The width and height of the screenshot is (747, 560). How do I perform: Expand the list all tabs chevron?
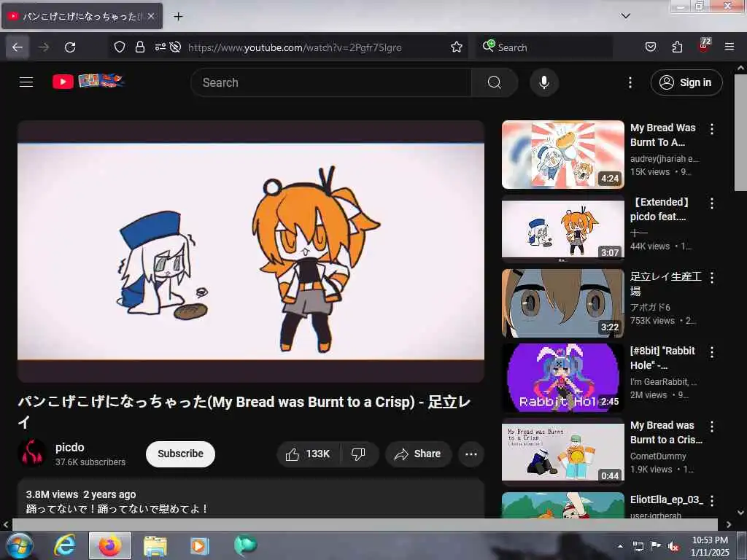click(x=625, y=16)
